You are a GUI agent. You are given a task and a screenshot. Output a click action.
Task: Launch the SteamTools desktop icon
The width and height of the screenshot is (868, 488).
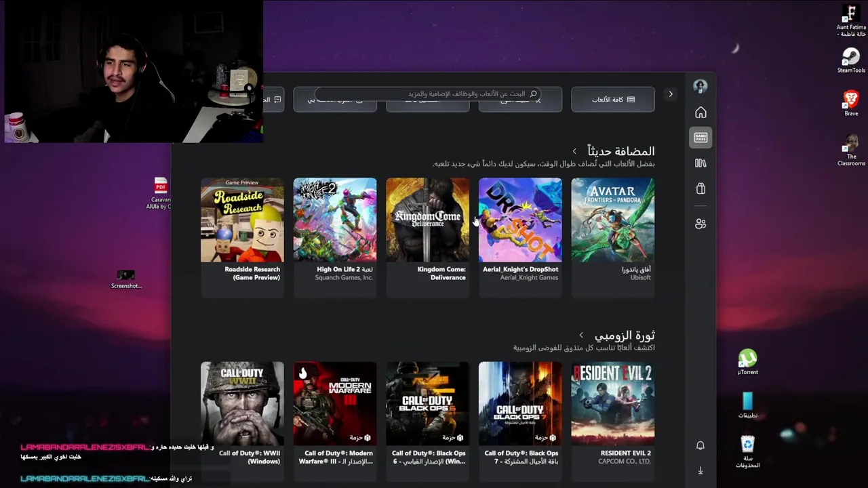pyautogui.click(x=850, y=60)
